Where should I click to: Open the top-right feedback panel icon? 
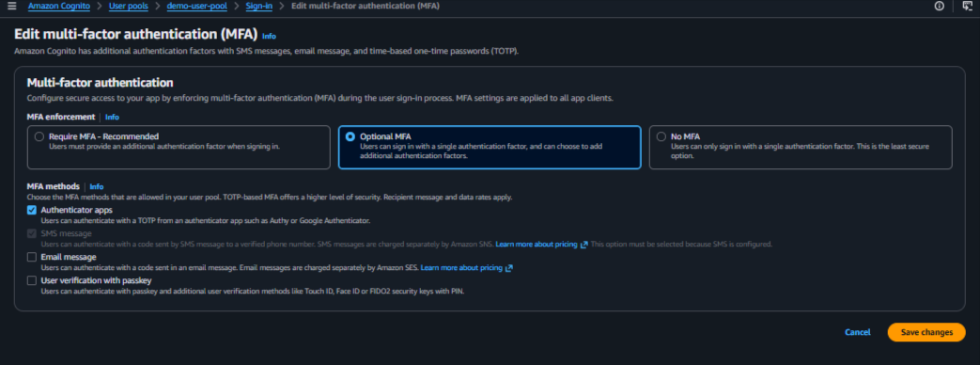967,6
